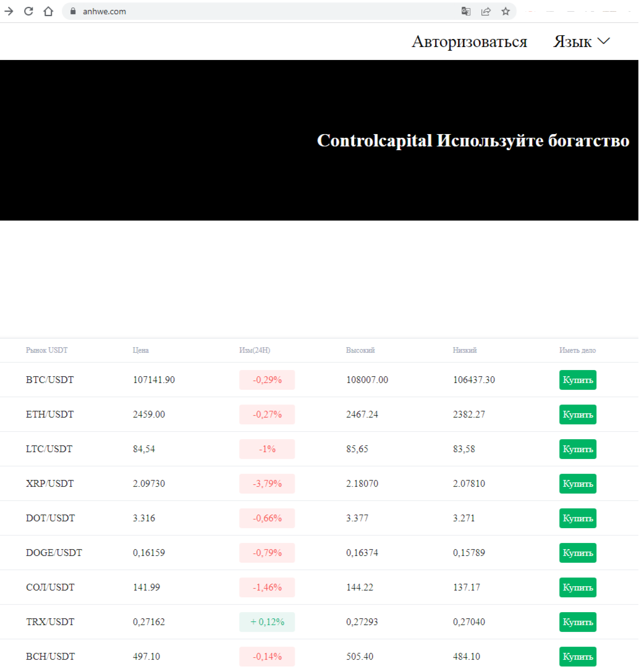Click СОЛ high value 144.22
Screen dimensions: 639x672
pyautogui.click(x=360, y=587)
